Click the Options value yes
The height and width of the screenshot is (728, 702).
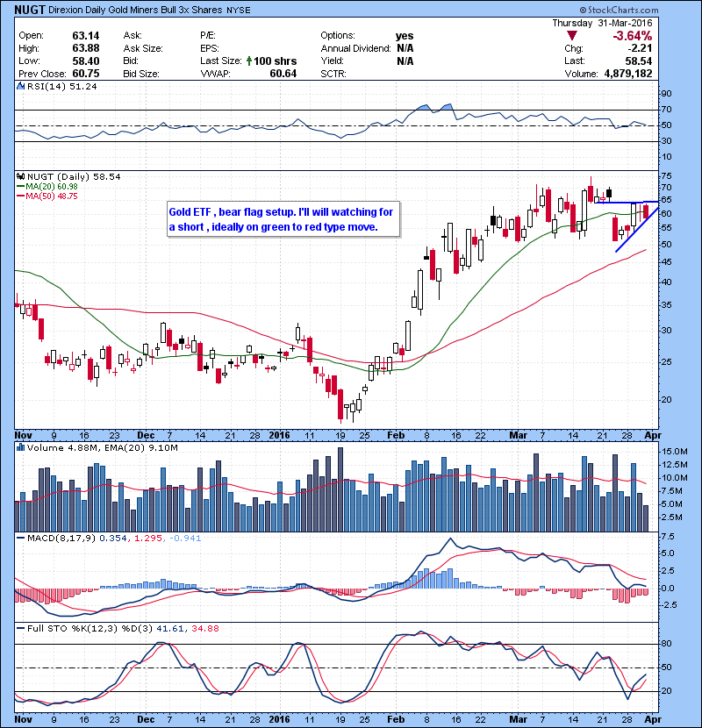(405, 36)
